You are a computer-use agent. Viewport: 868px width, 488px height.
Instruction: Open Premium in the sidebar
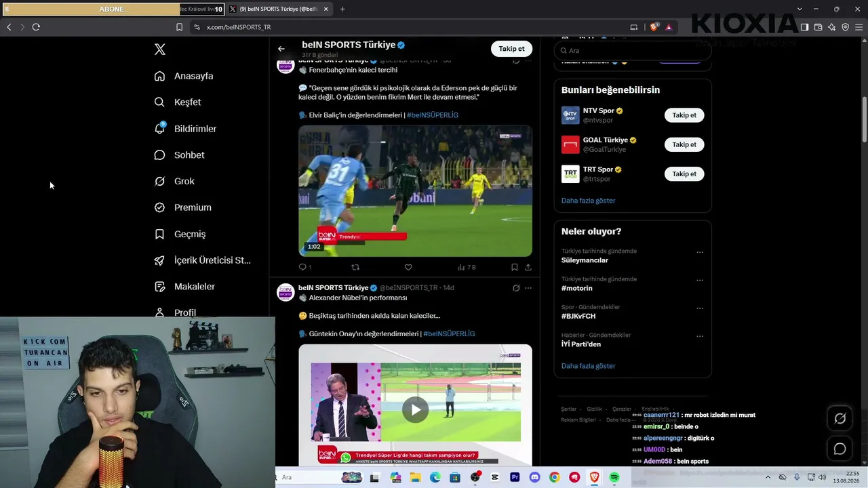[182, 207]
